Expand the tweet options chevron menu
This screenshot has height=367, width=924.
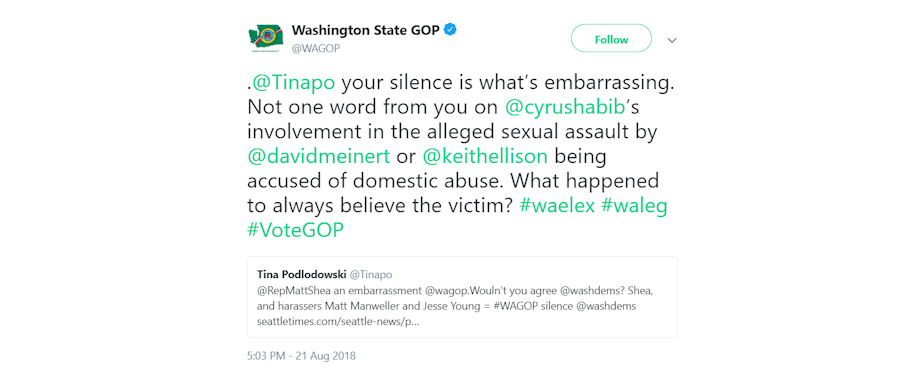672,40
